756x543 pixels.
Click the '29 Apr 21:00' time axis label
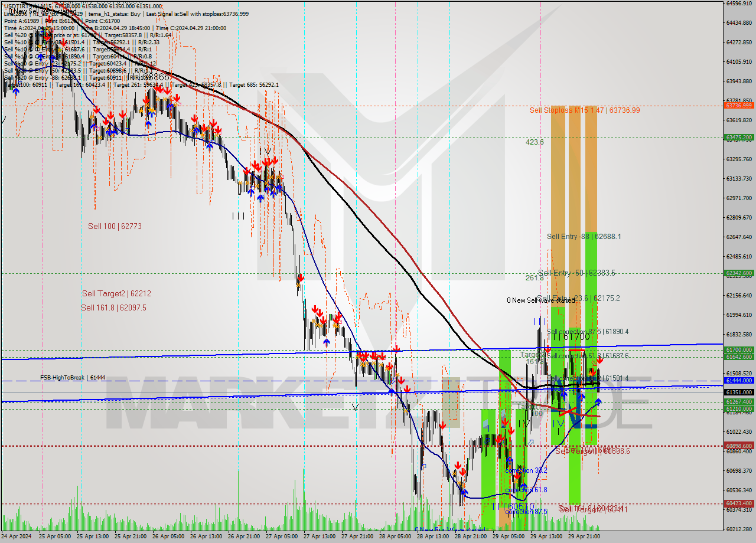[x=584, y=537]
